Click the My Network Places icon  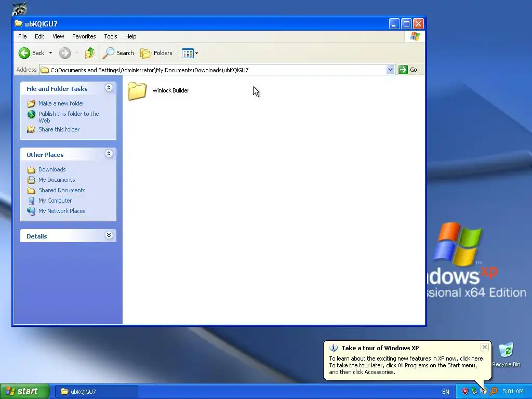[31, 211]
